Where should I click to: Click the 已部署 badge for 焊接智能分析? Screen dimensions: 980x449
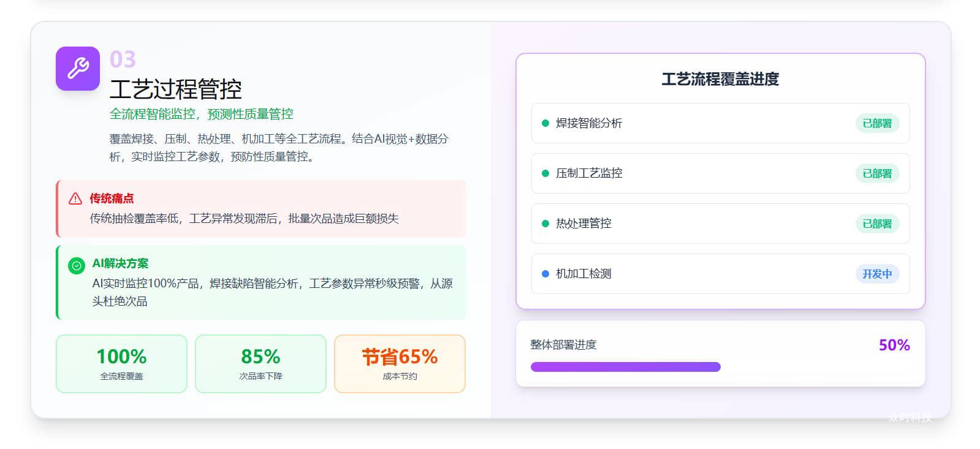877,123
